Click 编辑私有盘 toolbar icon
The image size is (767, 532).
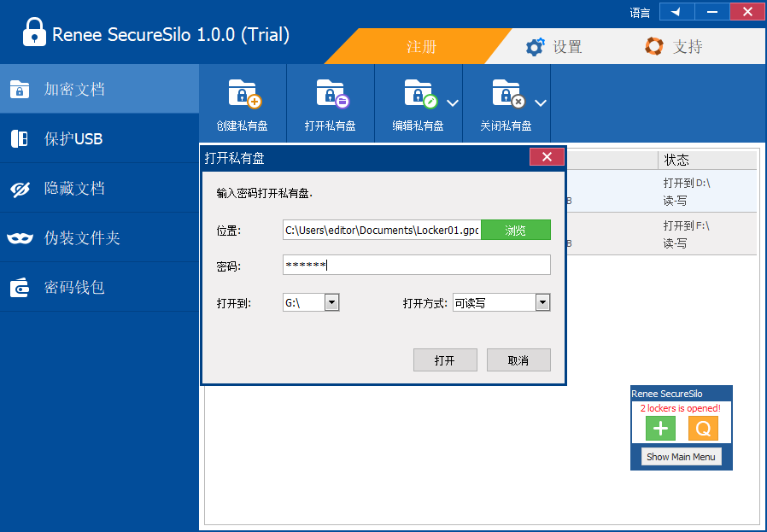(418, 105)
